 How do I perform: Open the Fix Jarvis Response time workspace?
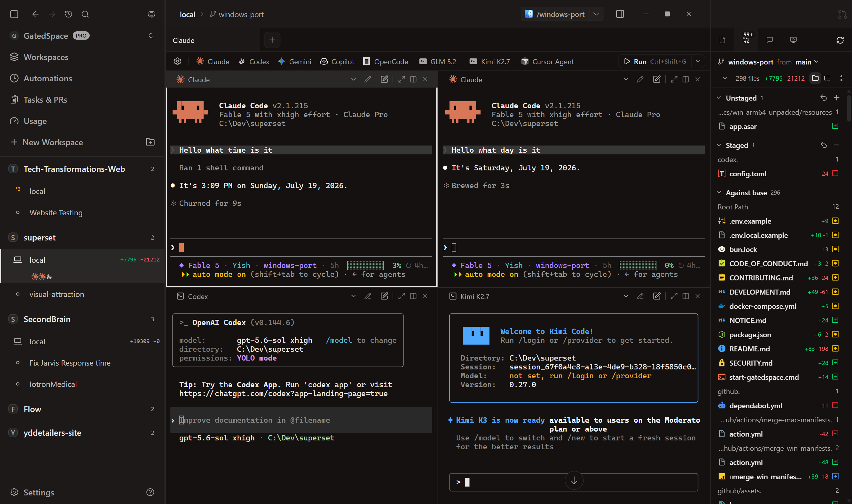(70, 363)
